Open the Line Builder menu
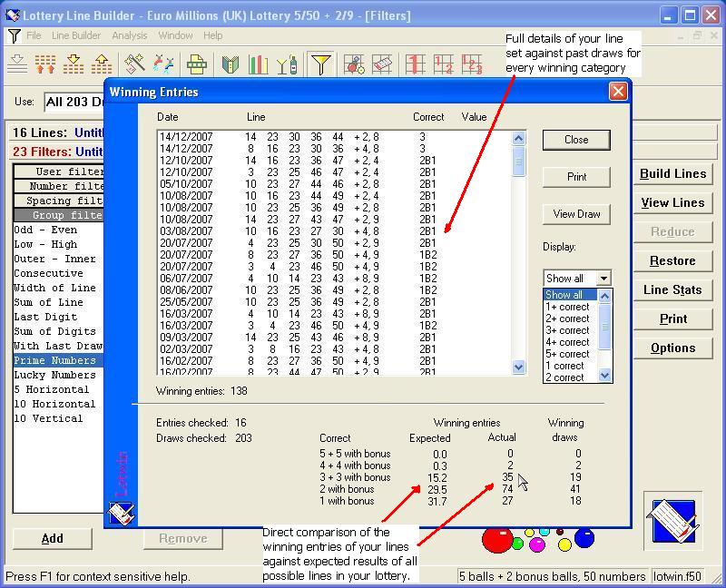Viewport: 726px width, 588px height. tap(76, 35)
